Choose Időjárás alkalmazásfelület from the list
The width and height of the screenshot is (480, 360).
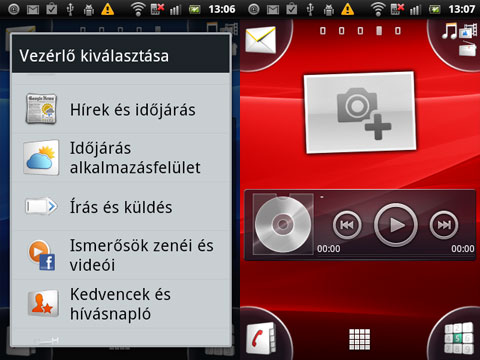click(x=121, y=158)
